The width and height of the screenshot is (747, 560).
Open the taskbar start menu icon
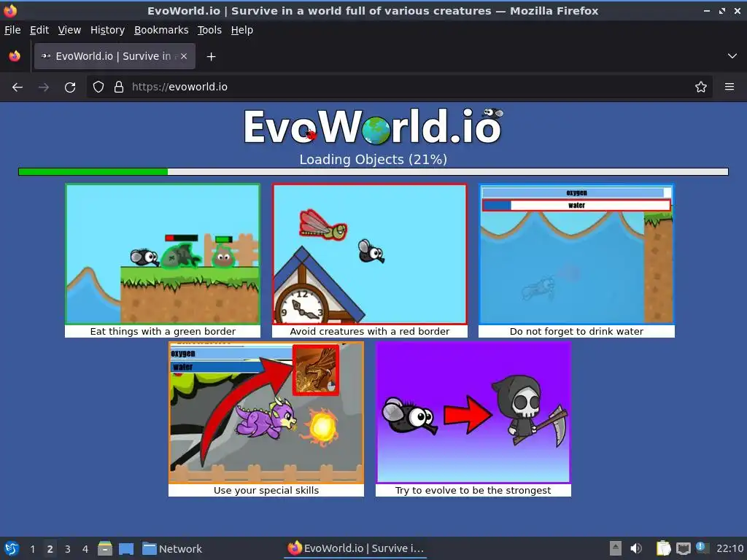[x=12, y=548]
